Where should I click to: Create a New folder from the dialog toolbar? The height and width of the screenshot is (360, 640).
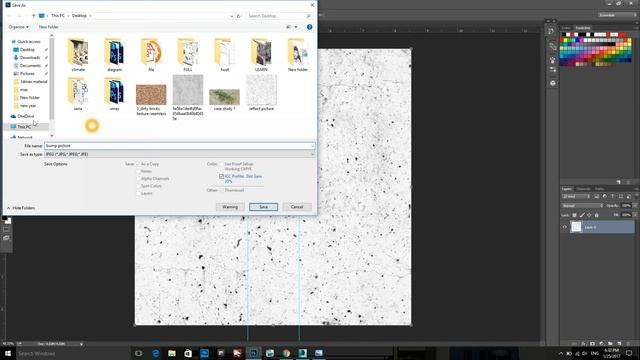tap(49, 27)
